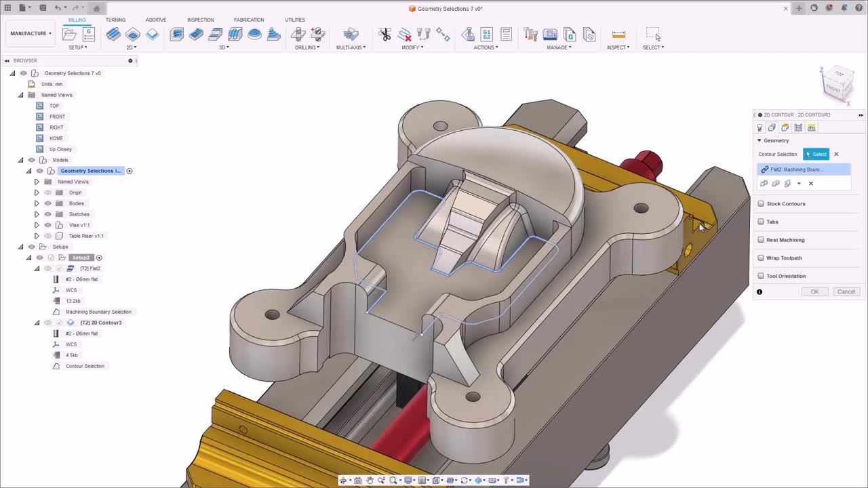The image size is (868, 488).
Task: Switch to the TURNING tab
Action: [115, 20]
